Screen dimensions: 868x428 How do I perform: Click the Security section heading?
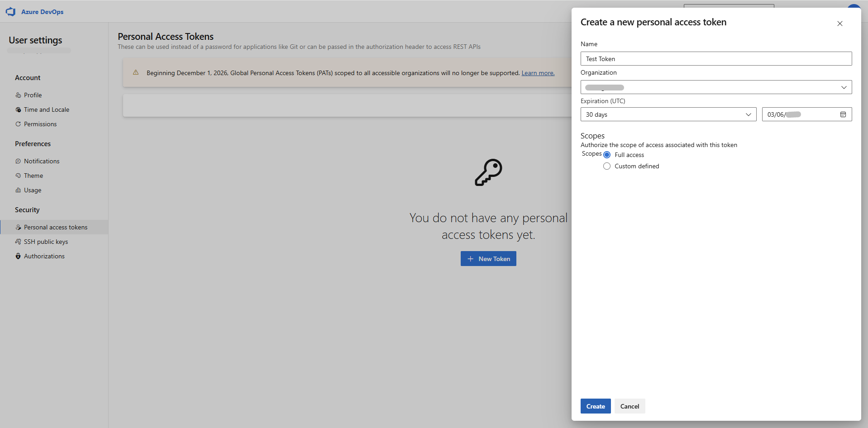27,210
